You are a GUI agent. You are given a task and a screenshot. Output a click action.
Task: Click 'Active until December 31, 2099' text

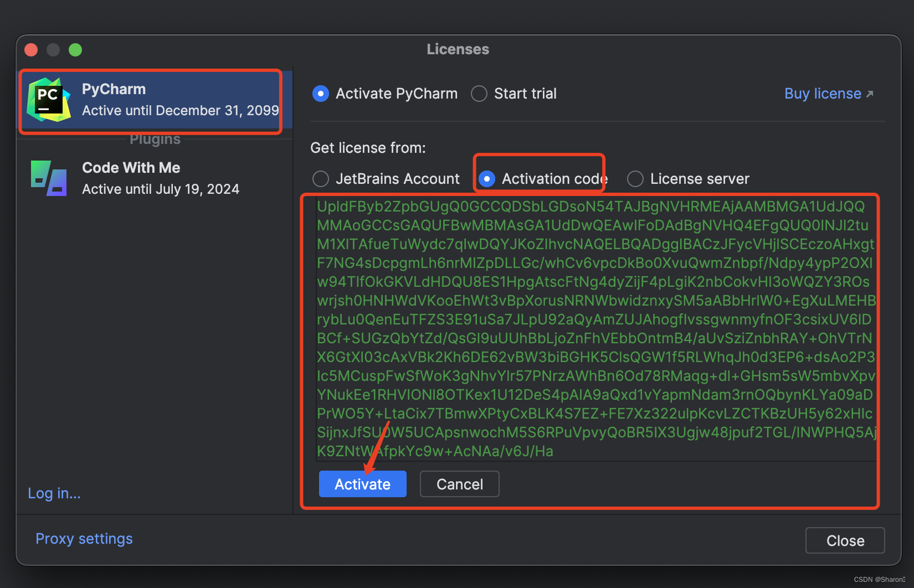(181, 111)
